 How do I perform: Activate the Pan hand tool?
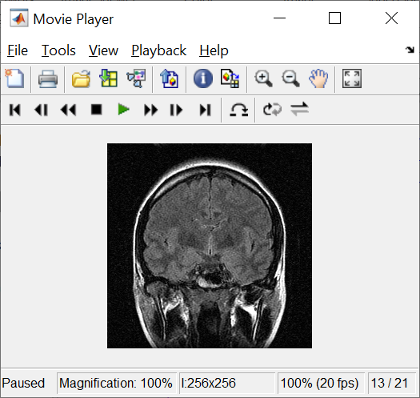(x=318, y=79)
